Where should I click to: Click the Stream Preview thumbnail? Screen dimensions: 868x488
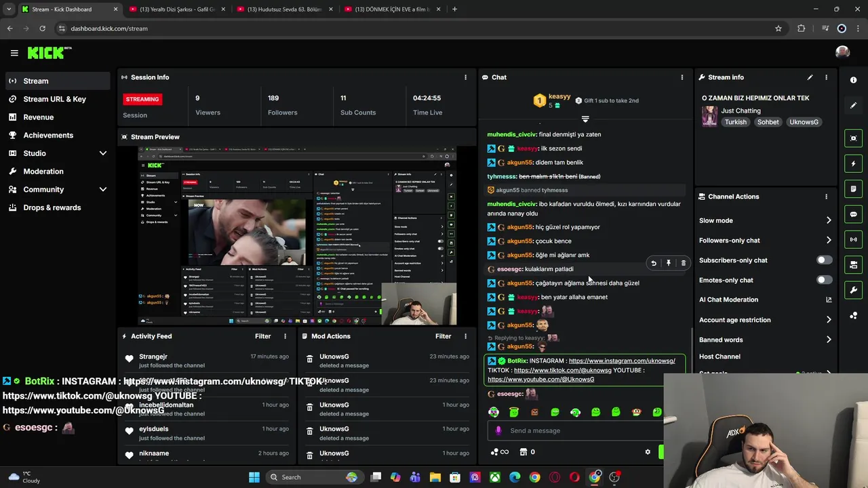(297, 236)
